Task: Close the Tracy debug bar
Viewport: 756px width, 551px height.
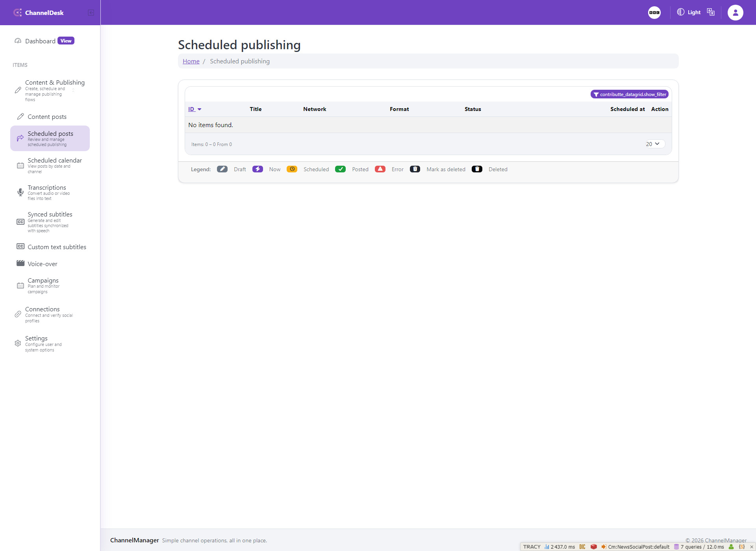Action: pos(752,547)
